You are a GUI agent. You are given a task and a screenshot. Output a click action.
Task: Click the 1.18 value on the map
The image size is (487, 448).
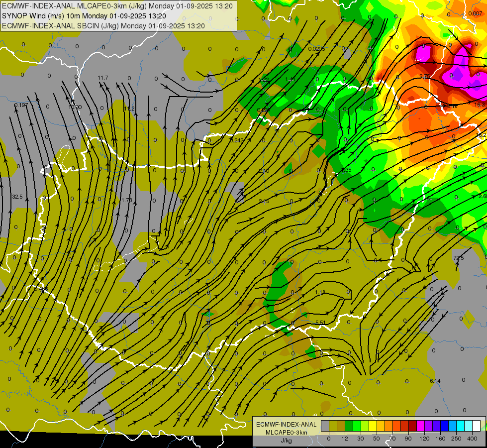[x=320, y=292]
